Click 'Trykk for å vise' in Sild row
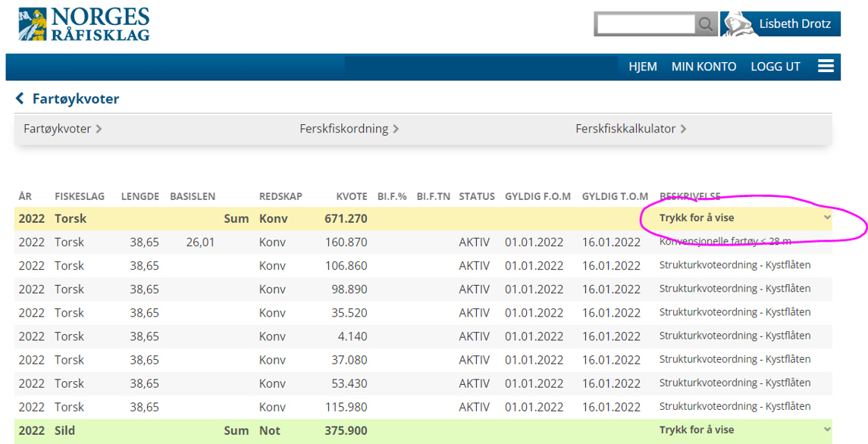Viewport: 868px width, 444px height. click(696, 430)
